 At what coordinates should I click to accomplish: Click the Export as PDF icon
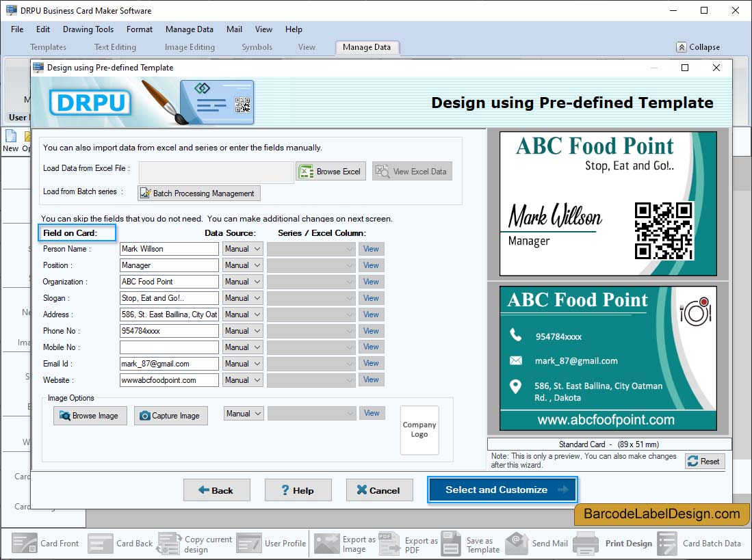click(x=389, y=543)
